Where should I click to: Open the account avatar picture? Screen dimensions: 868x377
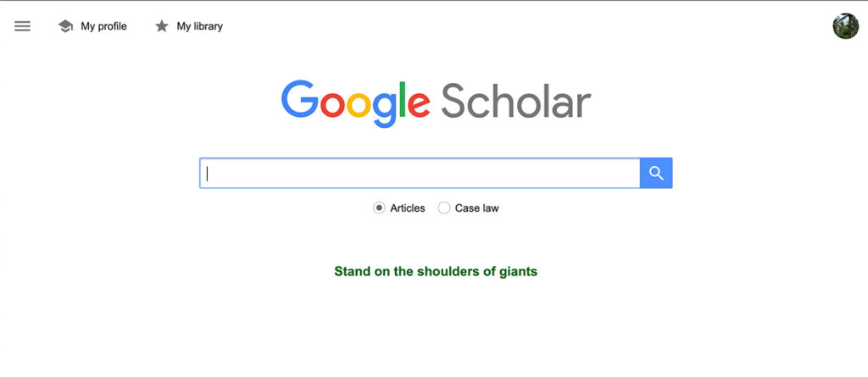coord(846,26)
